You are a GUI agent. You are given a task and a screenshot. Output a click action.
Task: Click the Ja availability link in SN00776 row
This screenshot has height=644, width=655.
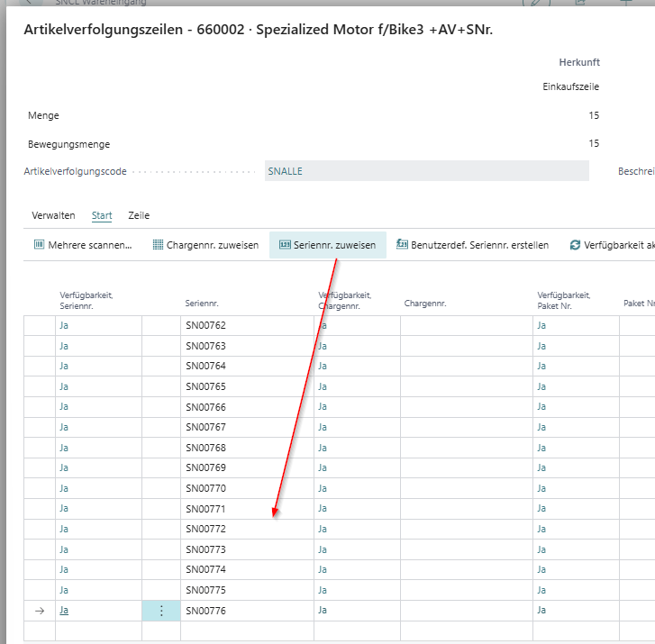point(64,611)
